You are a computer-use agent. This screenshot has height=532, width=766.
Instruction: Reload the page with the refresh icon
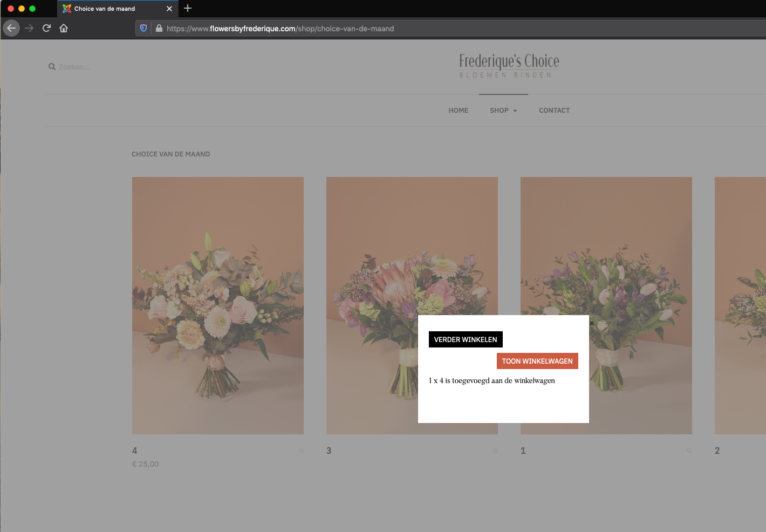(46, 28)
